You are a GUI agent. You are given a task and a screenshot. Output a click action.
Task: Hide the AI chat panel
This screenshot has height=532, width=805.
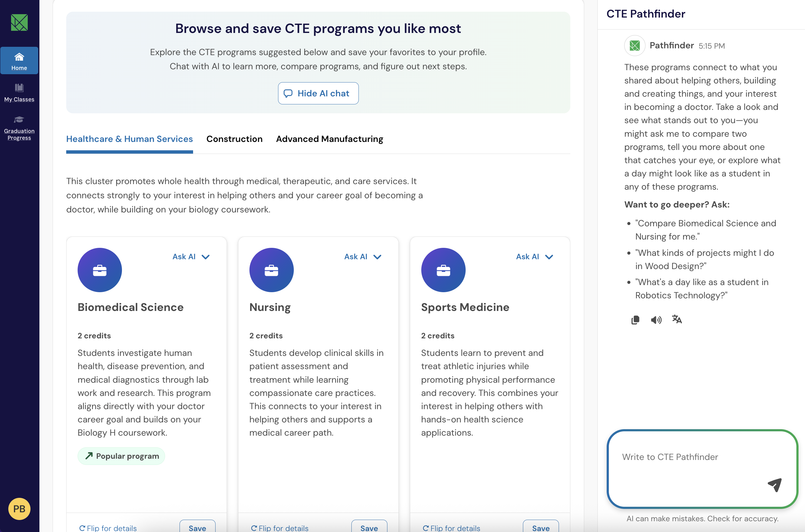pyautogui.click(x=318, y=93)
